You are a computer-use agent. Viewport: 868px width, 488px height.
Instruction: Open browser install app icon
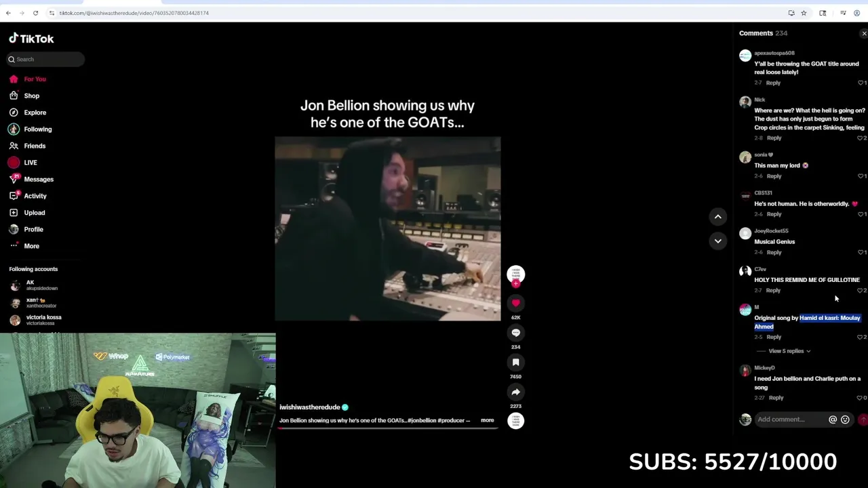(x=791, y=13)
